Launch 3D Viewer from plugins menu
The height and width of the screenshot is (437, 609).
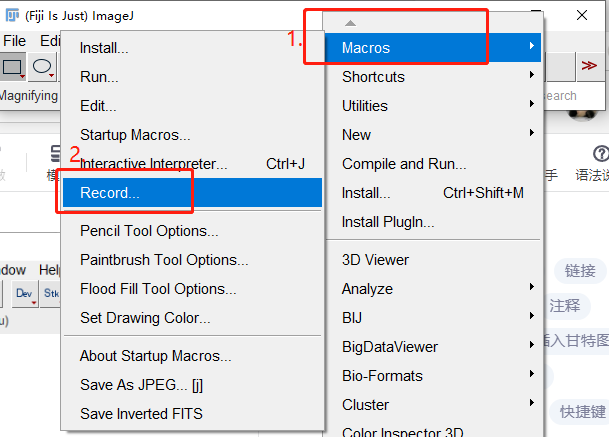click(375, 260)
